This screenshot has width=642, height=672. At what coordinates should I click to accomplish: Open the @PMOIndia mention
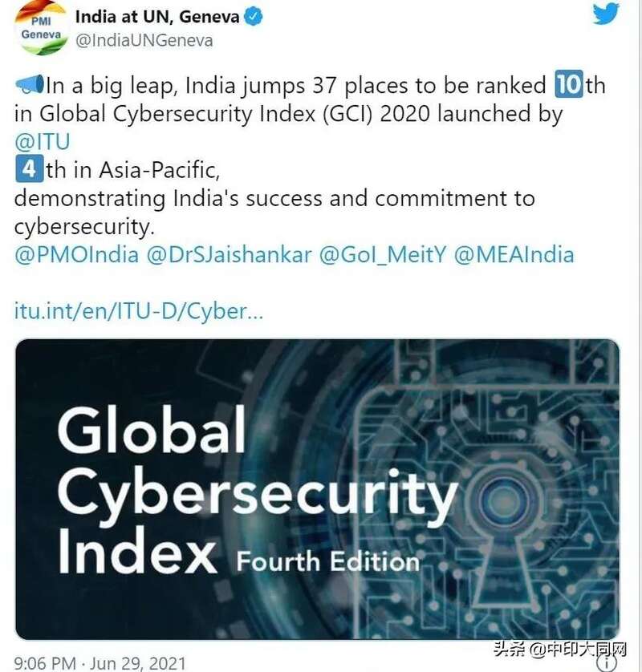click(x=77, y=254)
